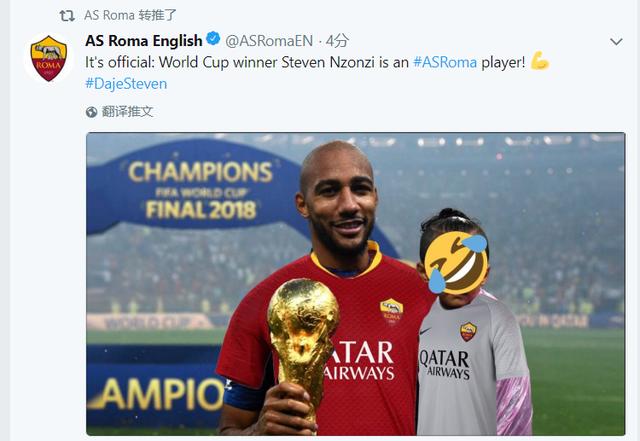Click the laughing-crying emoji covering the face
This screenshot has height=441, width=640.
tap(456, 262)
